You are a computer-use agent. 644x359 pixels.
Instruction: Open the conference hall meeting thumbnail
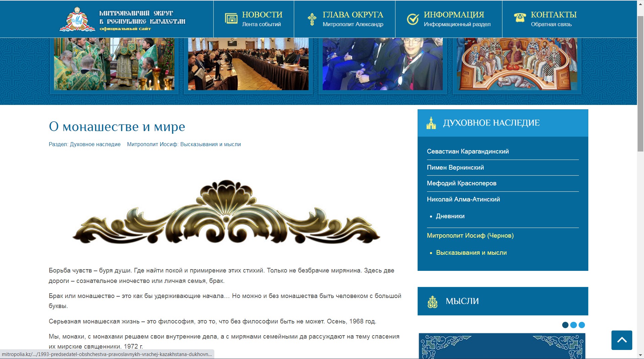[x=248, y=64]
